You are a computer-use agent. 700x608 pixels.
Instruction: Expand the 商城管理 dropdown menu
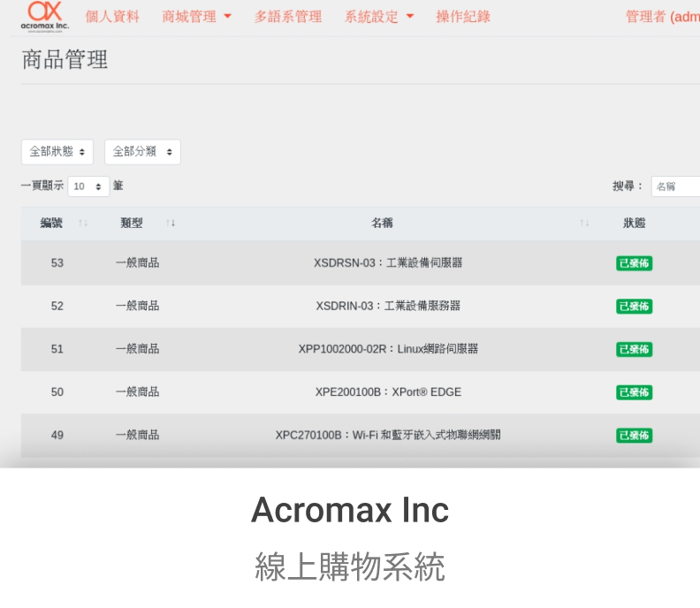tap(196, 17)
